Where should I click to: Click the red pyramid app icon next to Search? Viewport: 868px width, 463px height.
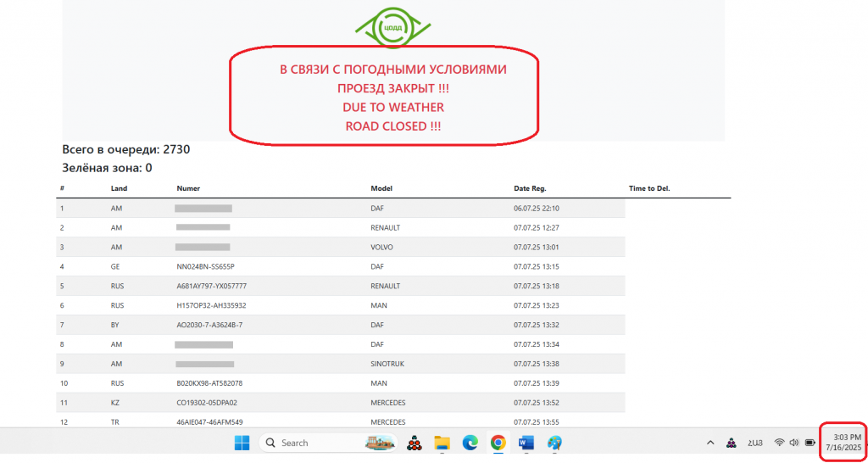(x=415, y=443)
